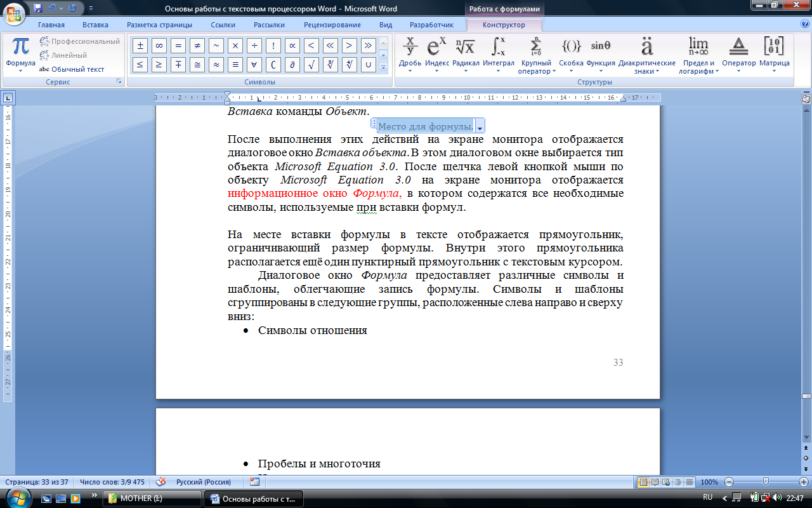Insert the much-greater-than symbol
The image size is (812, 508).
[369, 46]
